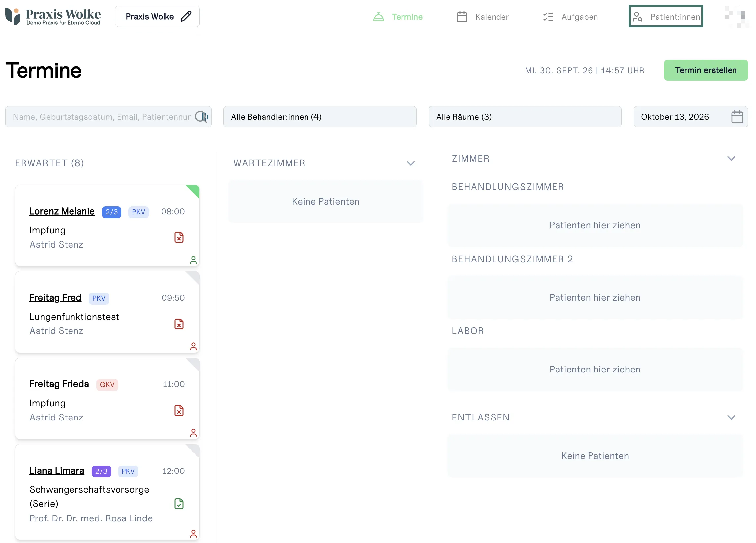Click the Behandlungszimmer 2 drop zone

(x=595, y=297)
